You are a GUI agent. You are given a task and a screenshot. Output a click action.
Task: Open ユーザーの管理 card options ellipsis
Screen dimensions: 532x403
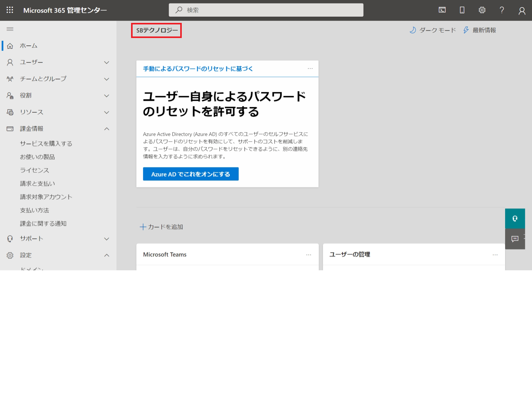pos(495,255)
